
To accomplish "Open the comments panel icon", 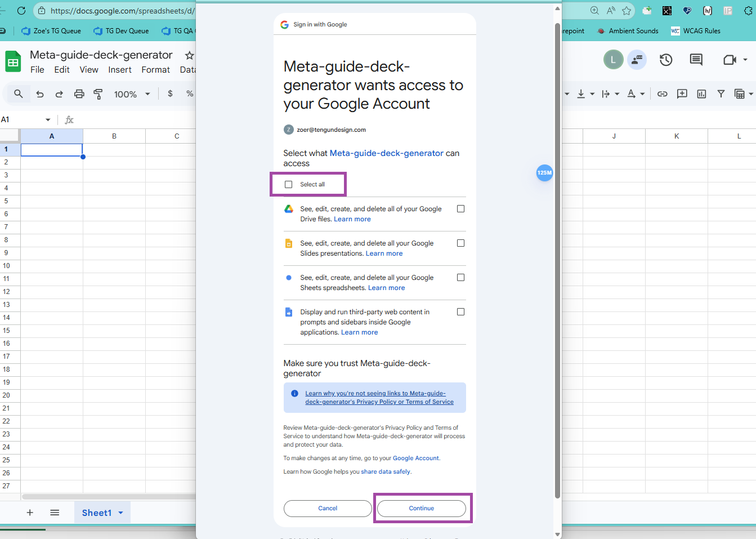I will 696,60.
